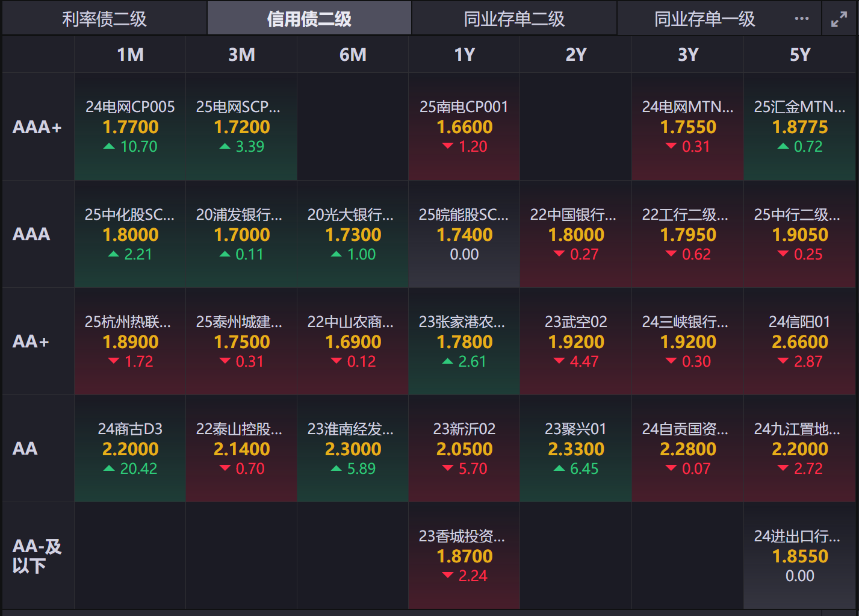Image resolution: width=859 pixels, height=616 pixels.
Task: Open the 25南电CP001 bond cell
Action: tap(464, 127)
